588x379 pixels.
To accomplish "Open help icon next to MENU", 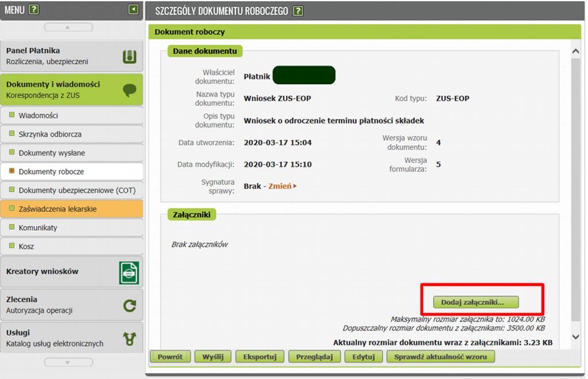I will coord(34,10).
